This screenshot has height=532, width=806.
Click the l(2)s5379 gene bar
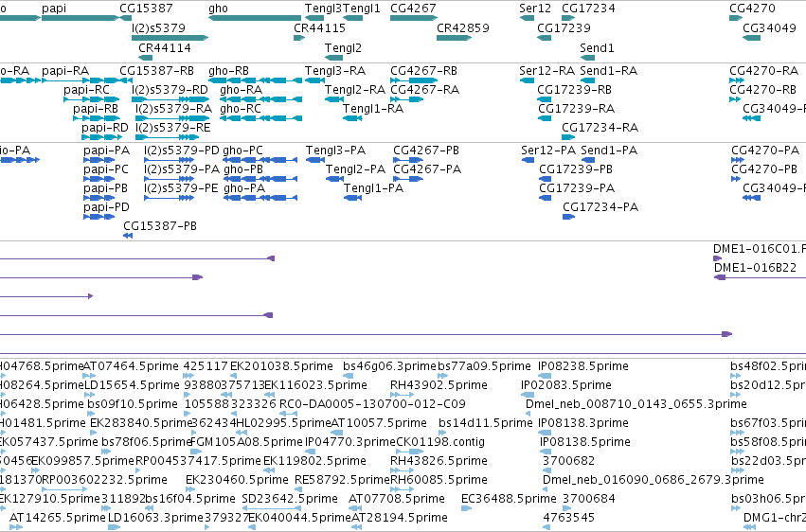170,38
